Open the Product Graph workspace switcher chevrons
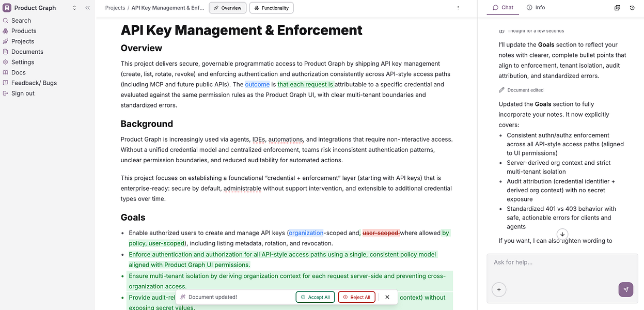Screen dimensions: 644x310 [x=74, y=8]
